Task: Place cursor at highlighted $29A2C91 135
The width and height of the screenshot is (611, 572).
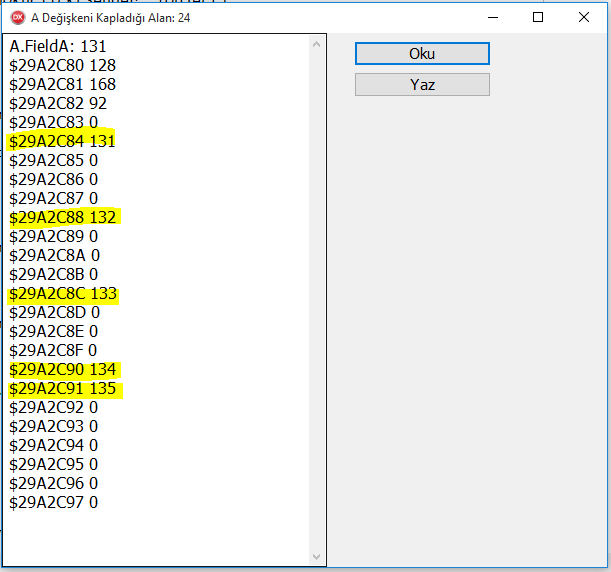Action: 62,389
